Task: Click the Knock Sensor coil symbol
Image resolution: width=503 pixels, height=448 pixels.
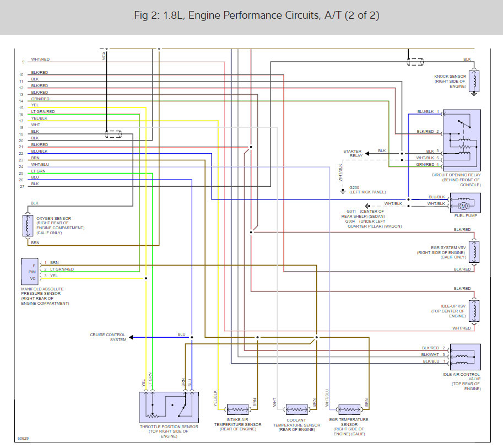Action: click(x=474, y=81)
